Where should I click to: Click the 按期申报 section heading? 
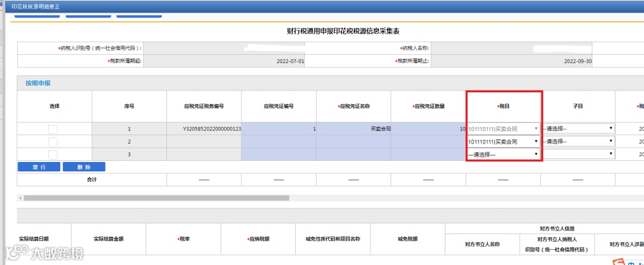(38, 83)
